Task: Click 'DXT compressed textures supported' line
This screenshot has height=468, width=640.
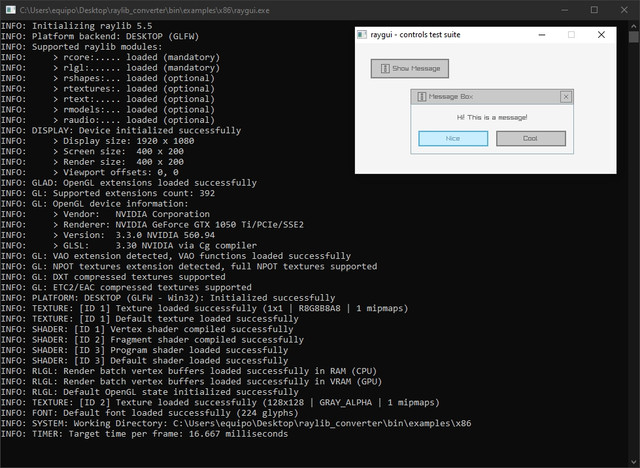Action: 113,277
